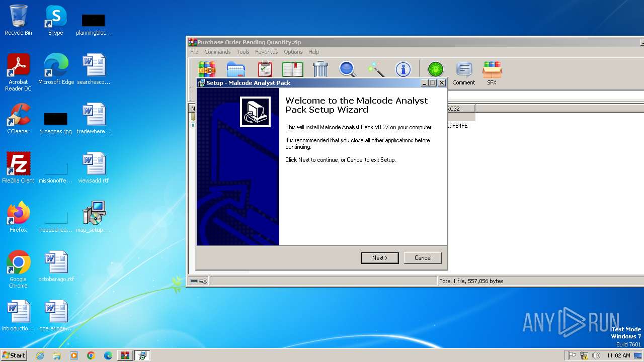Click WinRAR Add toolbar icon
This screenshot has height=362, width=644.
click(207, 69)
